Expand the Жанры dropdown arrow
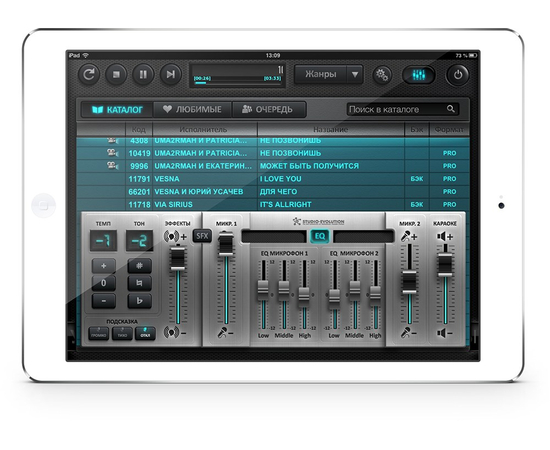The height and width of the screenshot is (450, 550). click(x=355, y=74)
